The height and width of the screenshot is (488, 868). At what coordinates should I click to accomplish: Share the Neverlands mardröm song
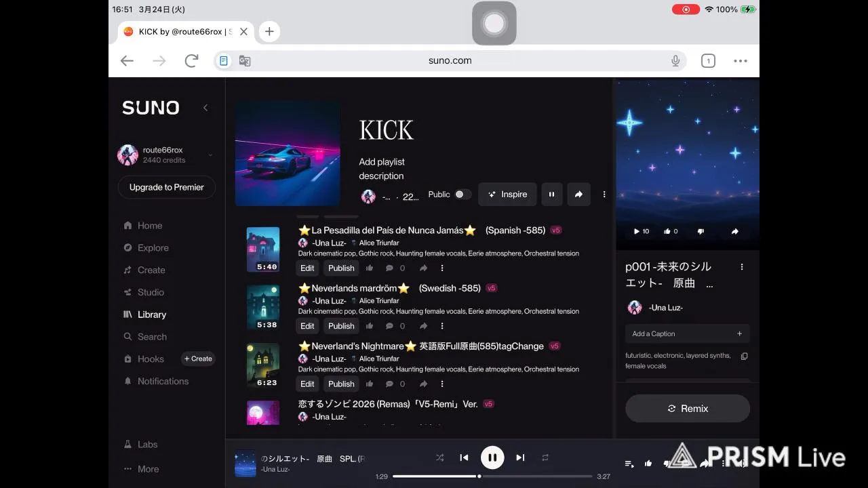(x=423, y=326)
